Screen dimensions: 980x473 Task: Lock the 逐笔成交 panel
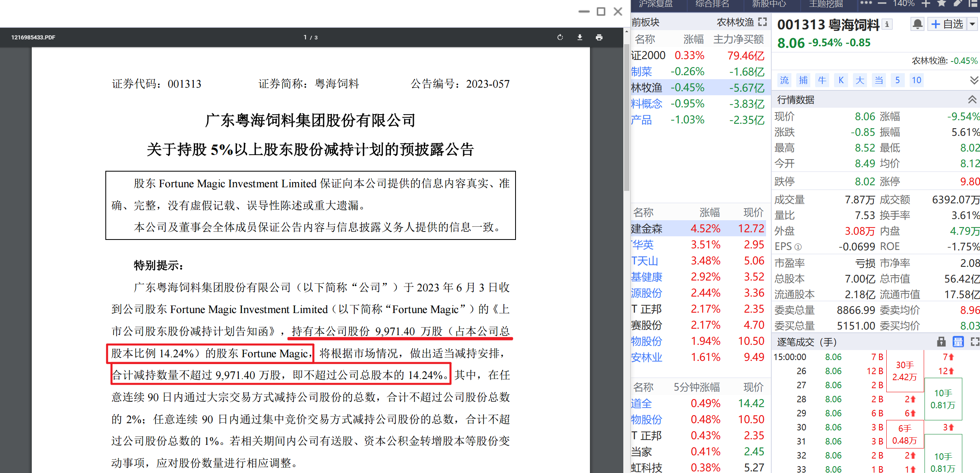pyautogui.click(x=941, y=342)
